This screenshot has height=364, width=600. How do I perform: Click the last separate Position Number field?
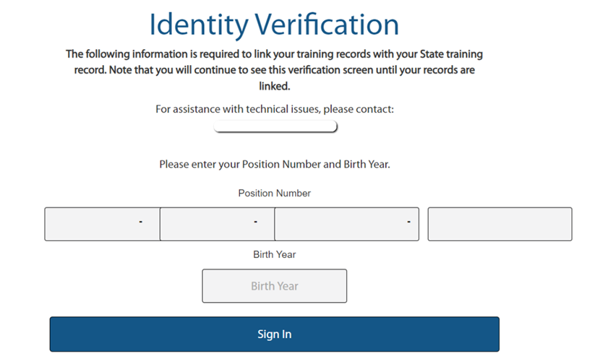click(x=500, y=224)
